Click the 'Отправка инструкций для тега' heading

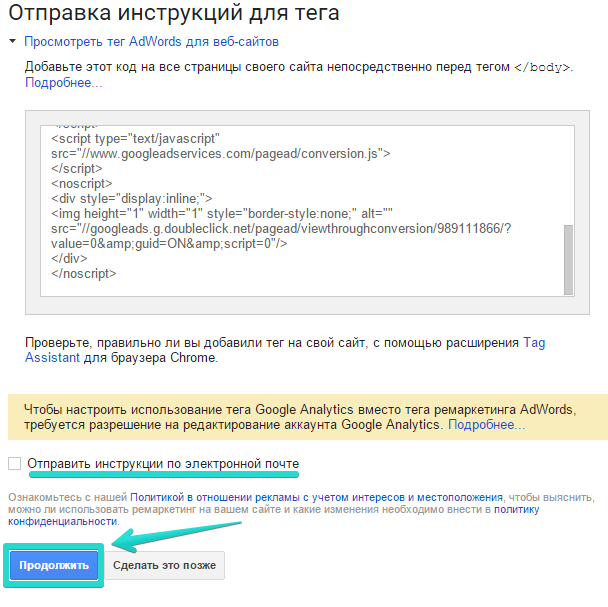click(x=174, y=12)
